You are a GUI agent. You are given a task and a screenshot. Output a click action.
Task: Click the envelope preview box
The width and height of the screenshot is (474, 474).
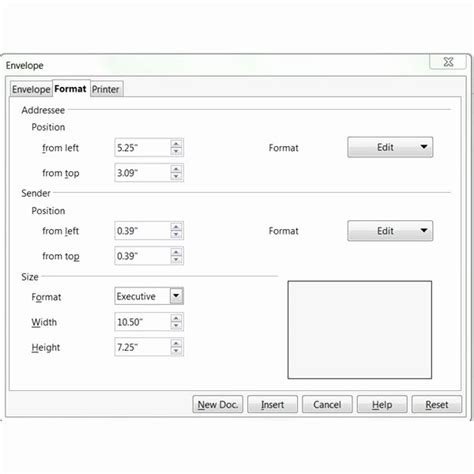click(360, 330)
